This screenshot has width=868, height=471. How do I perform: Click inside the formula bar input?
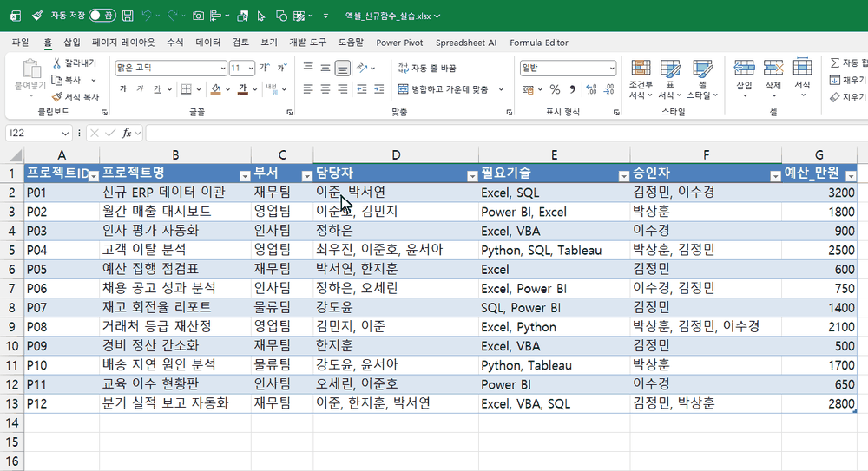coord(506,133)
